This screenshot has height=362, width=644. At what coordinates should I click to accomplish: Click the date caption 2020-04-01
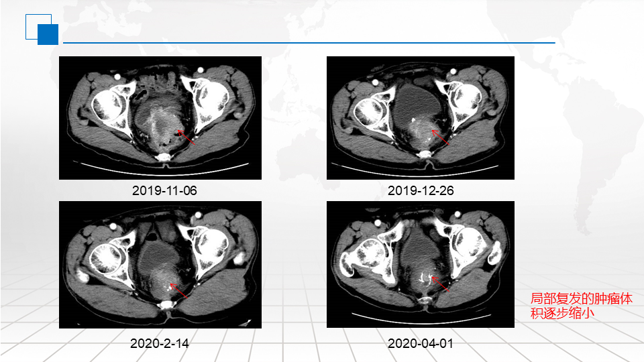(421, 343)
